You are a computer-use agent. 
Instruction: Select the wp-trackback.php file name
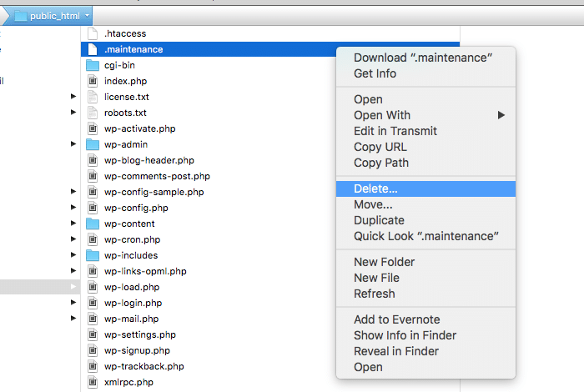pyautogui.click(x=144, y=366)
